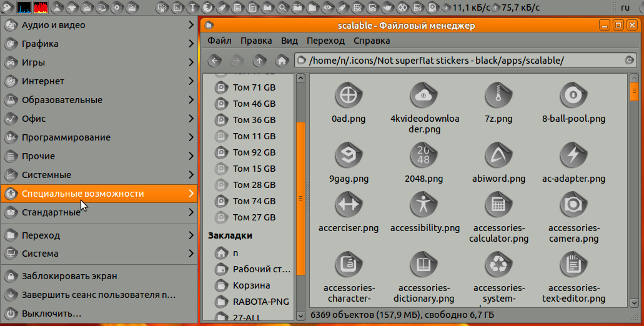644x326 pixels.
Task: Click the location path field
Action: click(x=466, y=61)
